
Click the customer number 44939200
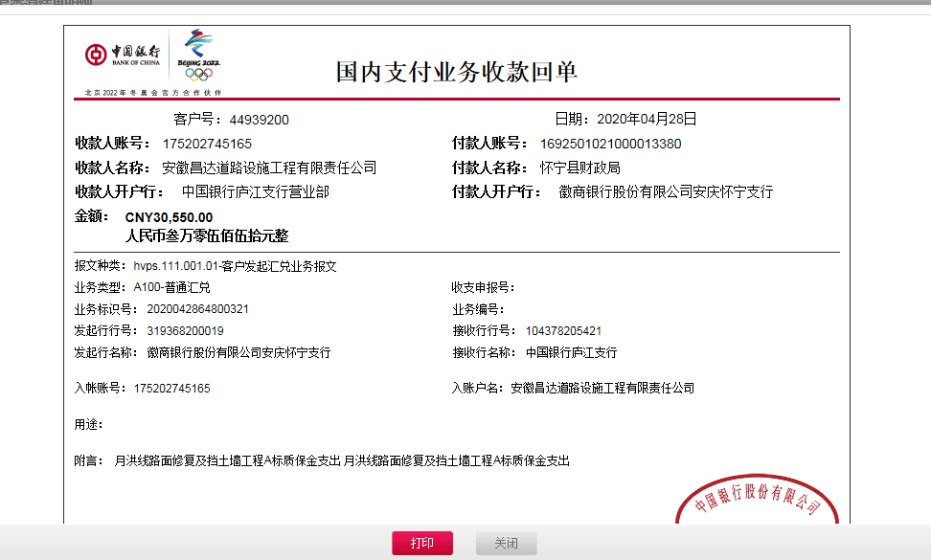(x=259, y=120)
